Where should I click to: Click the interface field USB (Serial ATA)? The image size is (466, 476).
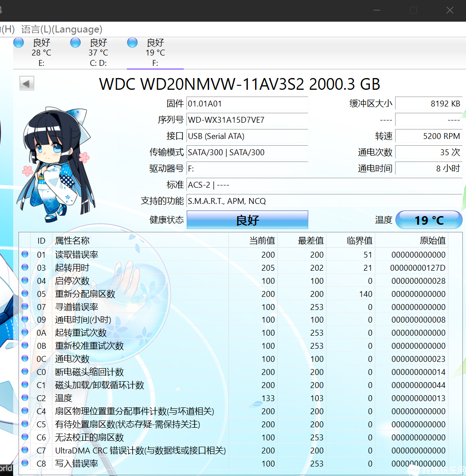click(247, 136)
